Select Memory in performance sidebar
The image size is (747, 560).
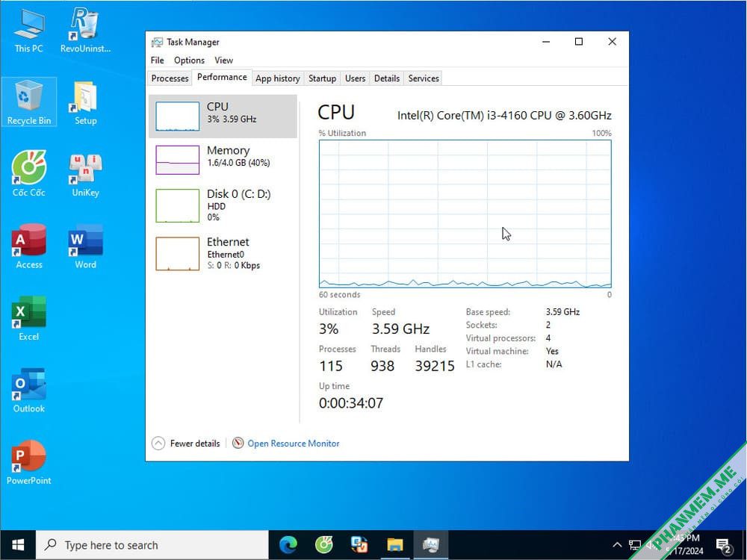point(223,160)
